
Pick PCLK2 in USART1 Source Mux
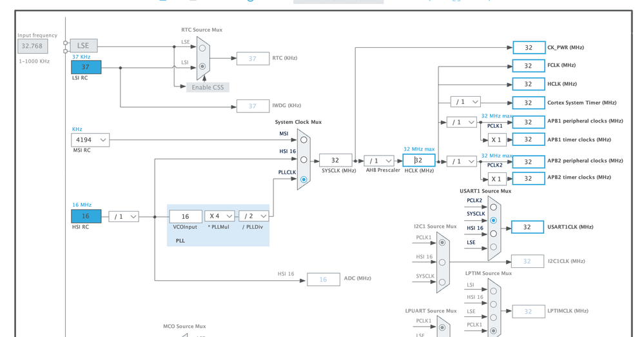[494, 207]
